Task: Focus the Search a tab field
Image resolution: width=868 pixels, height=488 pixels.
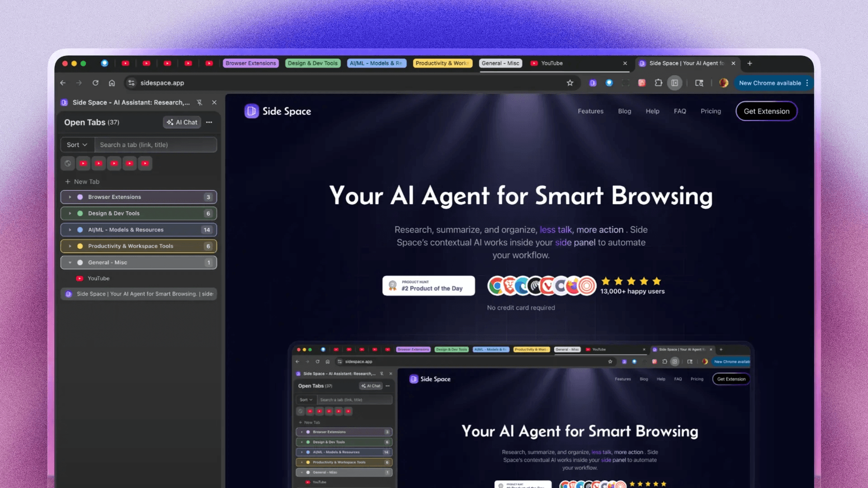Action: click(155, 145)
